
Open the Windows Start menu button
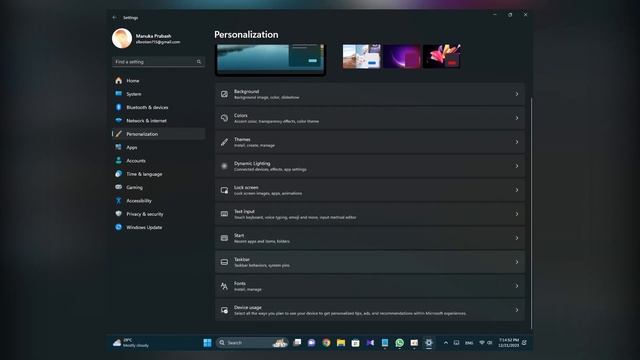coord(207,343)
